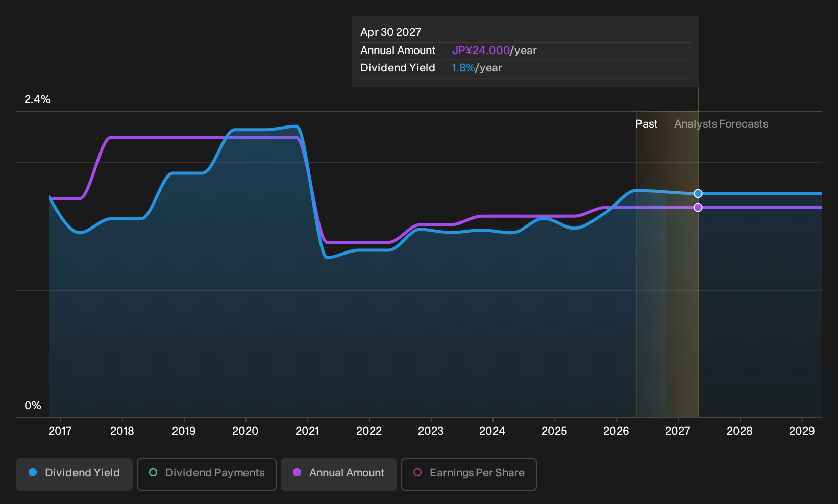Toggle the Dividend Yield series
This screenshot has width=838, height=504.
tap(75, 474)
